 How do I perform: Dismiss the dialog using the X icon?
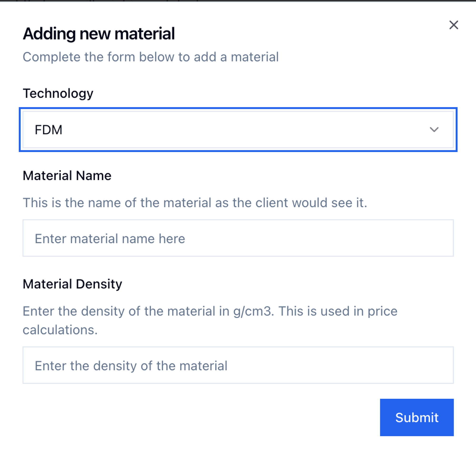pos(453,25)
